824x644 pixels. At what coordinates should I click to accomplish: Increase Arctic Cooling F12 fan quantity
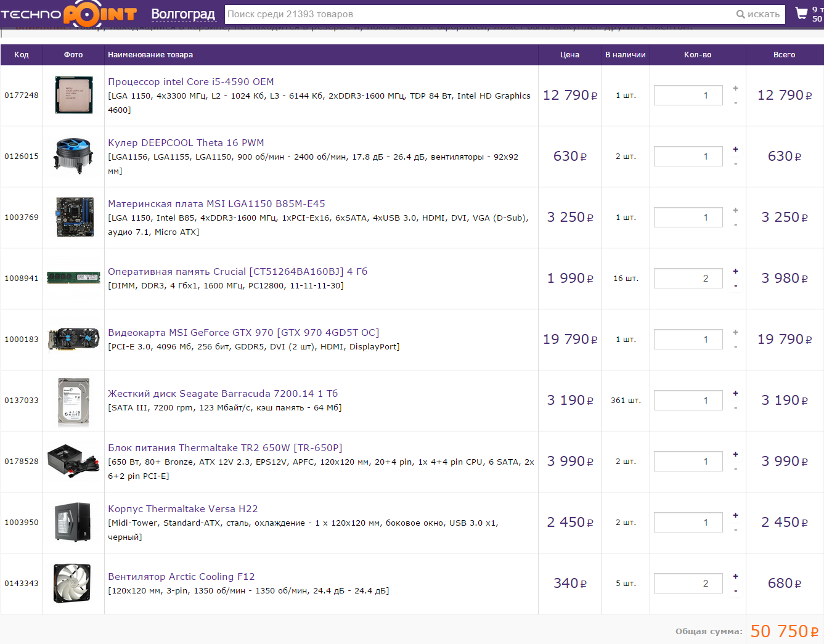[x=735, y=576]
